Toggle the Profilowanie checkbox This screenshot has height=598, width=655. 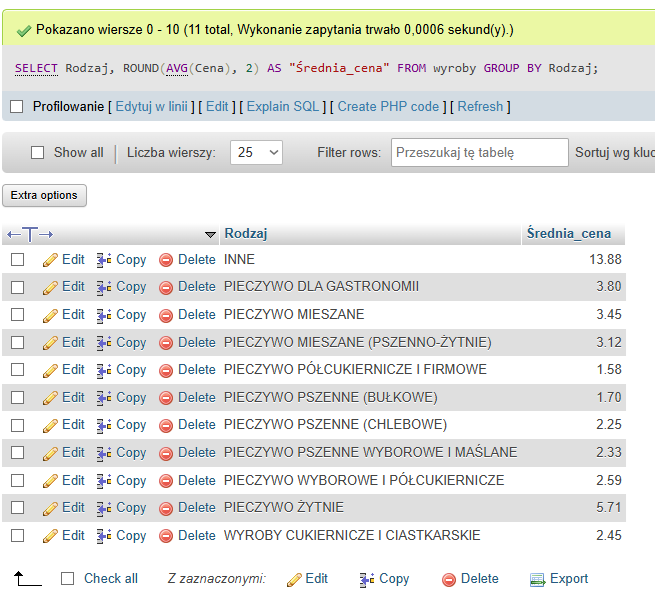pos(16,107)
